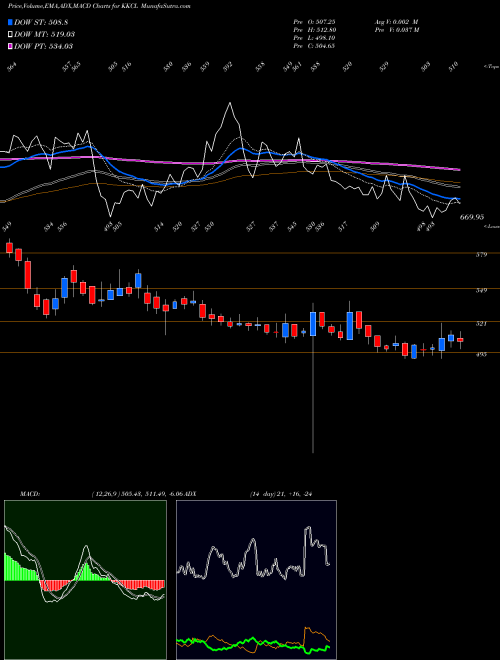Click the 'Avg V: 0.002 M' value
The image size is (500, 660).
(396, 21)
